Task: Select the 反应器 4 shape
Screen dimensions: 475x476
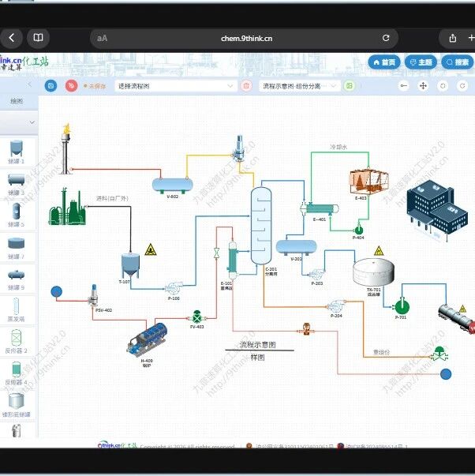Action: tap(16, 373)
